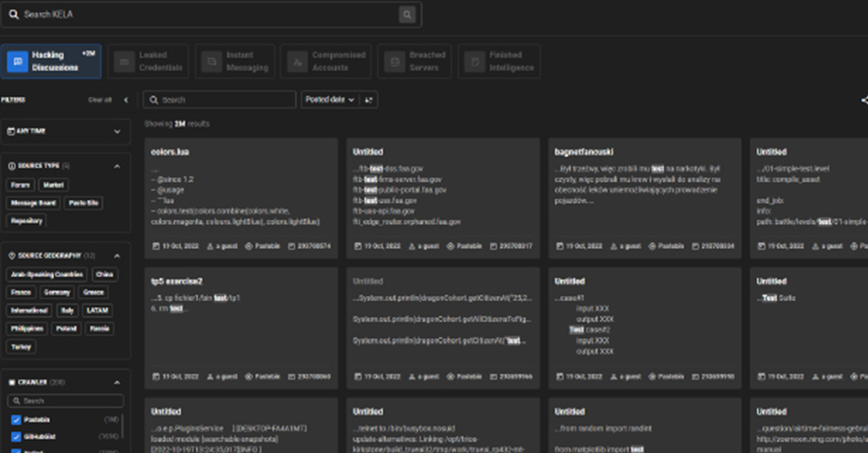Open Untitled card with random import randint
868x453 pixels.
pos(645,425)
